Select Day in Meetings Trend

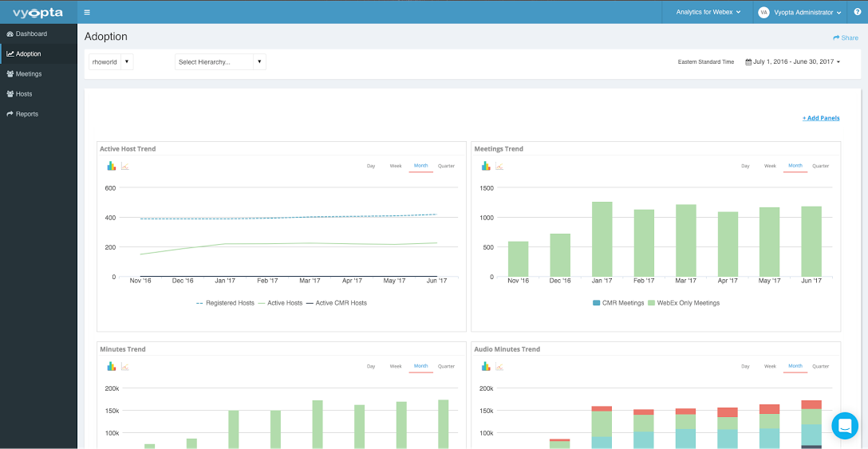745,166
